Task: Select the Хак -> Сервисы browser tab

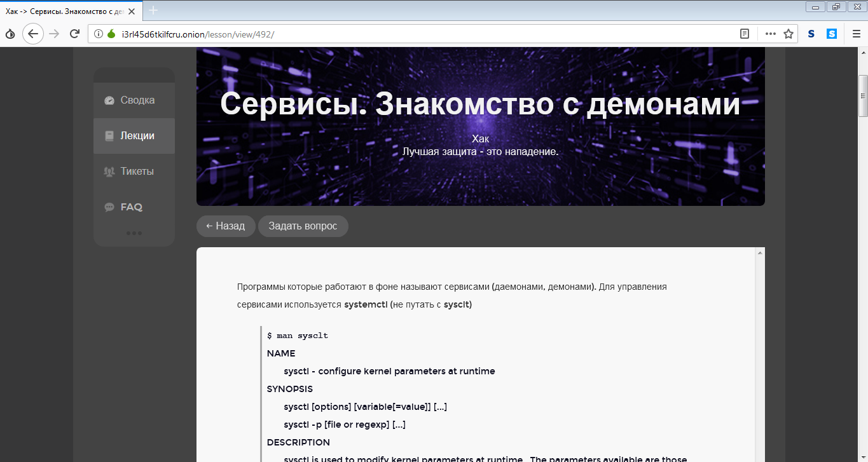Action: tap(71, 10)
